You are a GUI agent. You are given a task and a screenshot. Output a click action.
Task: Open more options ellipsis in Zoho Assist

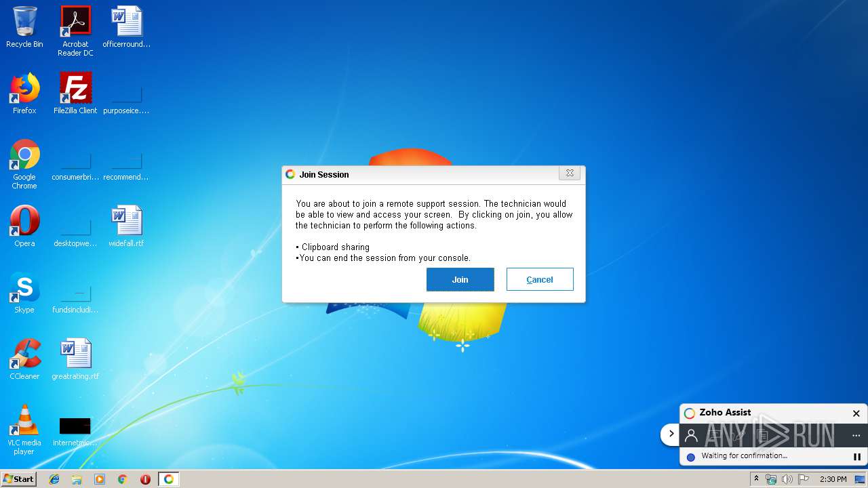point(856,435)
